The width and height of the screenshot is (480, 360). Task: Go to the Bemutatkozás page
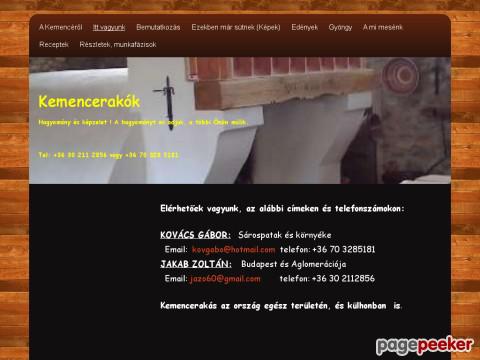tap(158, 27)
